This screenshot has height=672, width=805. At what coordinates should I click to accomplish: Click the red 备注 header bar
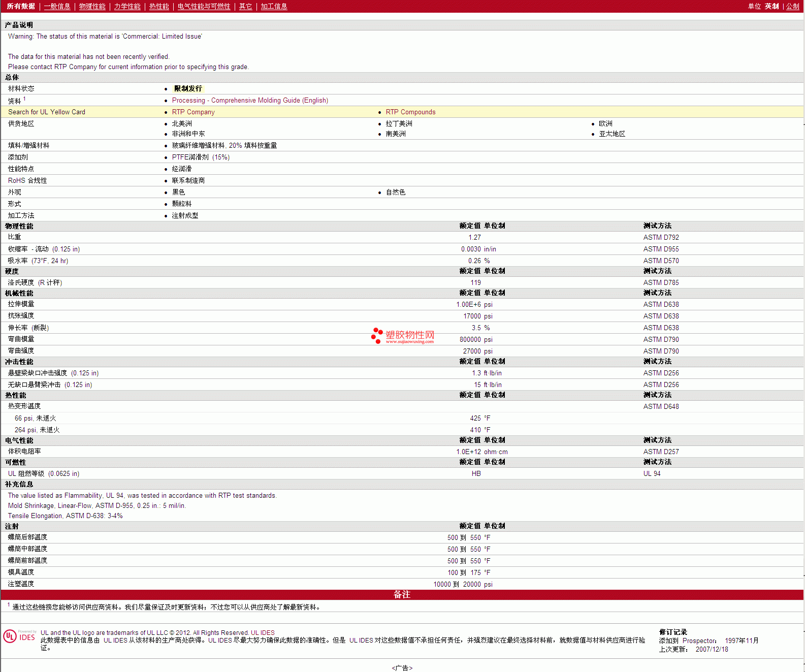click(402, 594)
